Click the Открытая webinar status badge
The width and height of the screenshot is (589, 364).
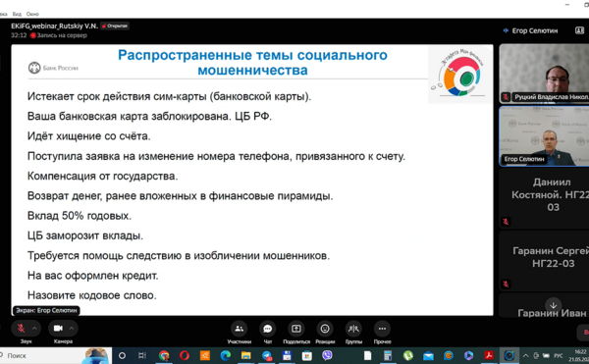pyautogui.click(x=115, y=26)
